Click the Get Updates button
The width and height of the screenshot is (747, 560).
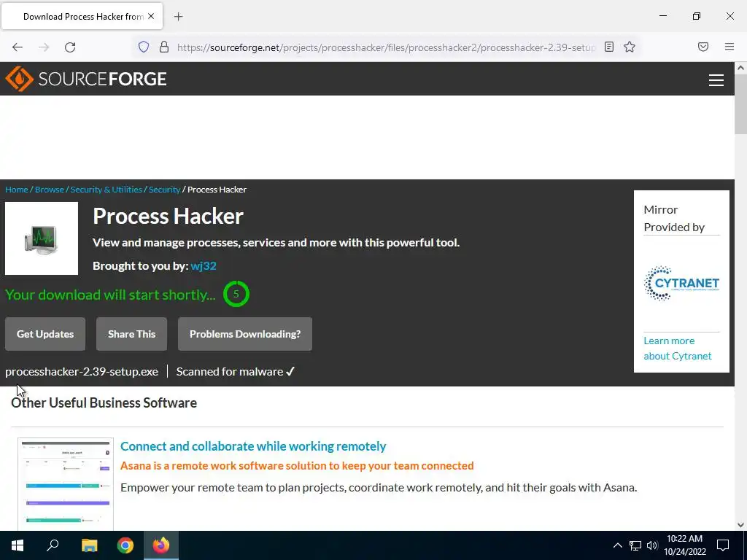[45, 334]
